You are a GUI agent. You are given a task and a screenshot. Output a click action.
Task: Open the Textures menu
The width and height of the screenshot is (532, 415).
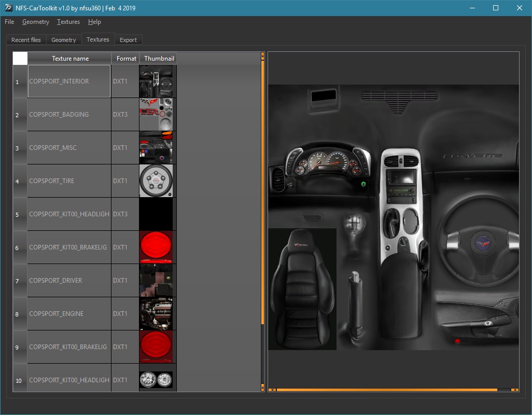68,22
